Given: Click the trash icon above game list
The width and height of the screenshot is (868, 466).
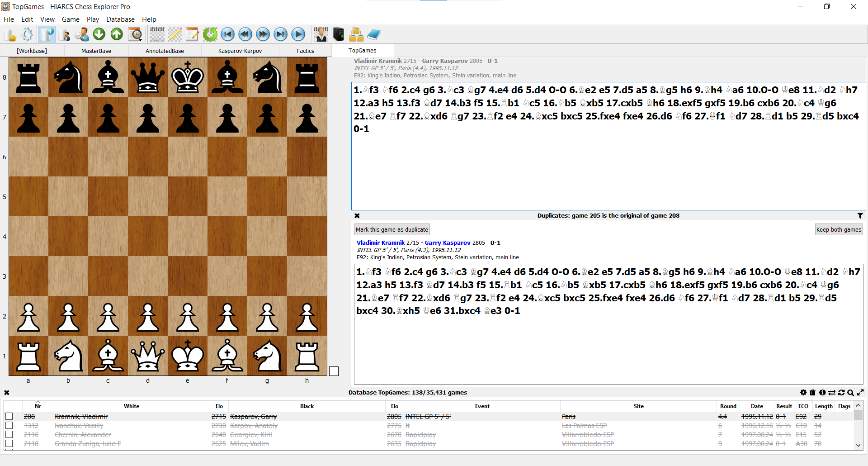Looking at the screenshot, I should click(x=812, y=393).
